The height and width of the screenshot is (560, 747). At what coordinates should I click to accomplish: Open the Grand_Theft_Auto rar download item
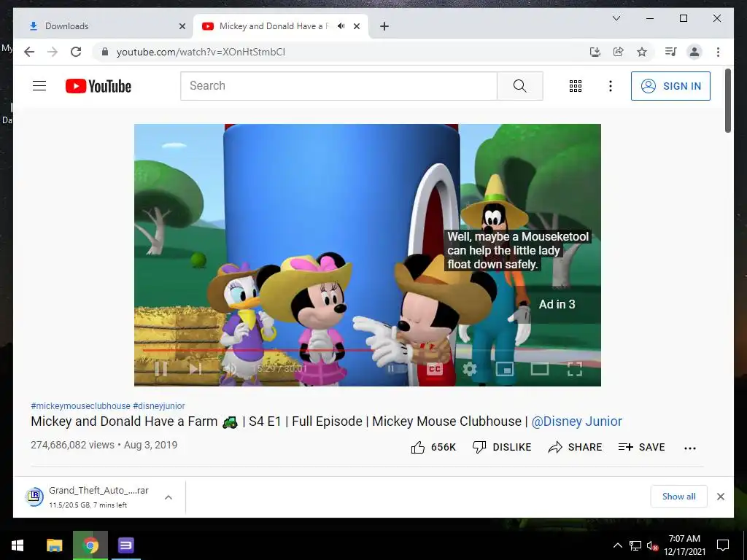[88, 497]
